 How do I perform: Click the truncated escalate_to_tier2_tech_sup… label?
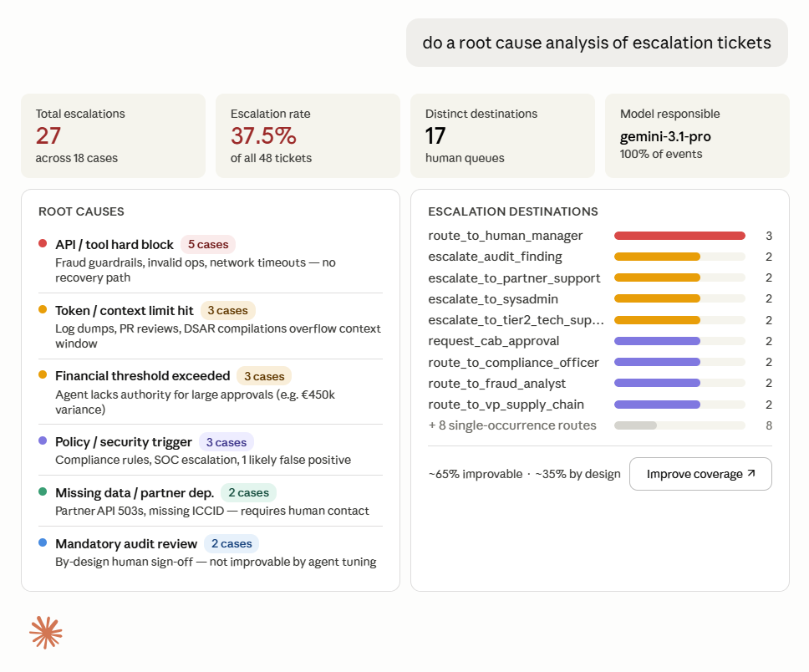(x=516, y=320)
